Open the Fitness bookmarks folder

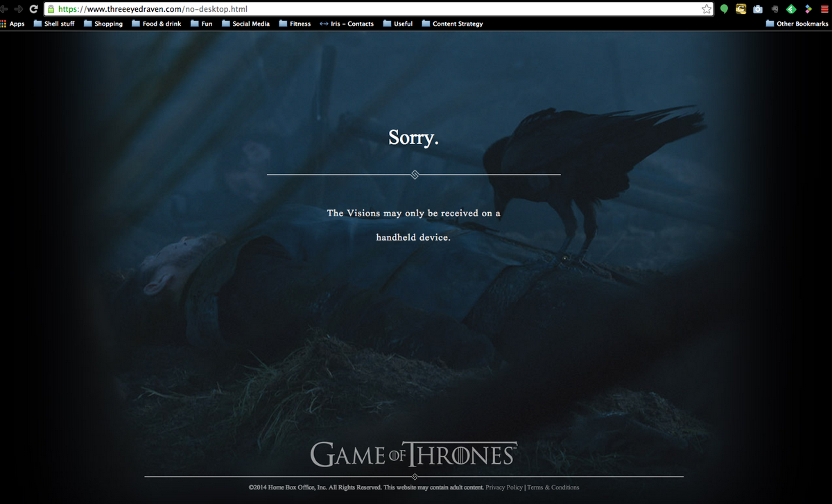click(295, 24)
